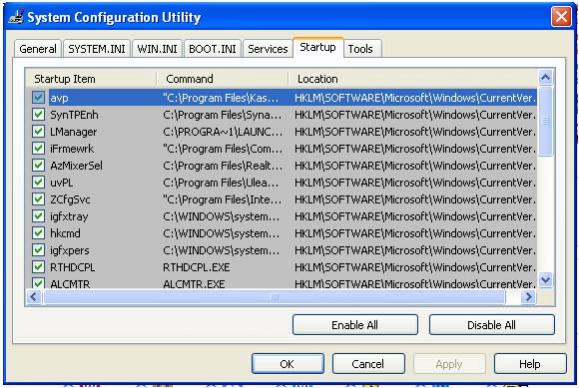579x388 pixels.
Task: Select the iFrmewrk item name
Action: point(72,149)
